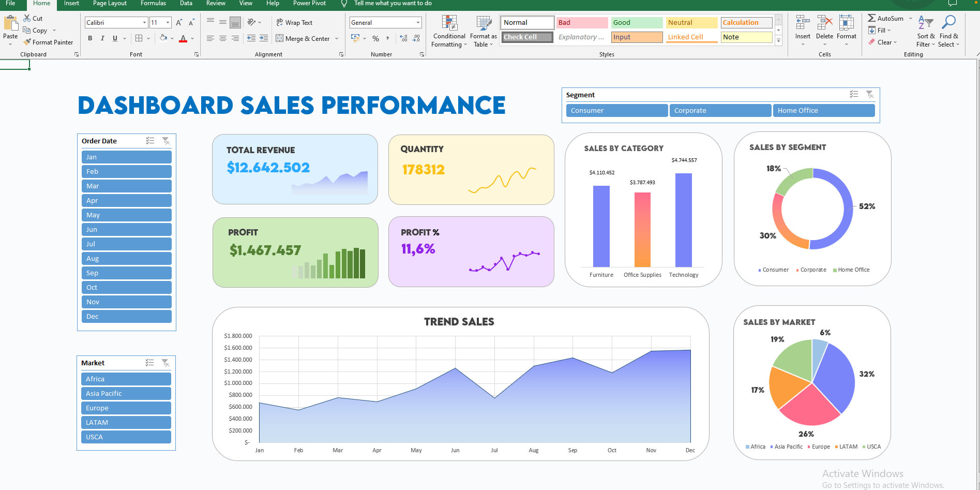Switch to the Power Pivot tab

coord(309,4)
